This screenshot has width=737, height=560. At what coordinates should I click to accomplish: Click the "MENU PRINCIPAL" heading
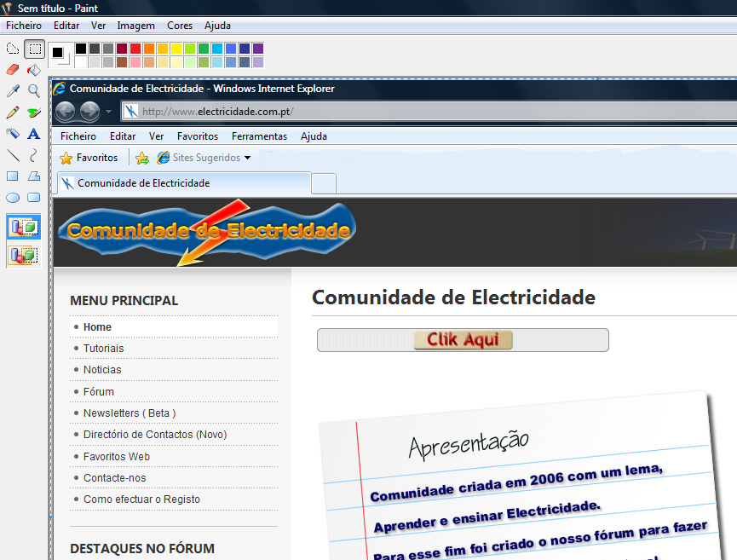coord(124,300)
